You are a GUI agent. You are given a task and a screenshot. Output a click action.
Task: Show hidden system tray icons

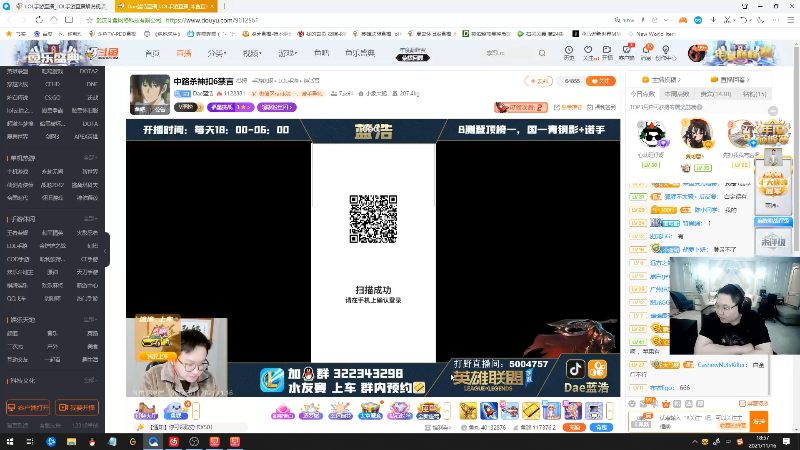coord(694,442)
